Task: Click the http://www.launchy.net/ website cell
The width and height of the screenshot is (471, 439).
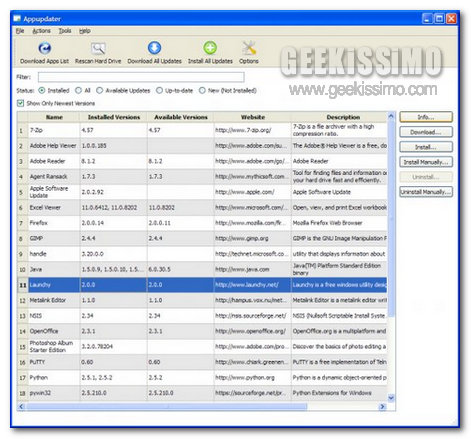Action: coord(253,285)
